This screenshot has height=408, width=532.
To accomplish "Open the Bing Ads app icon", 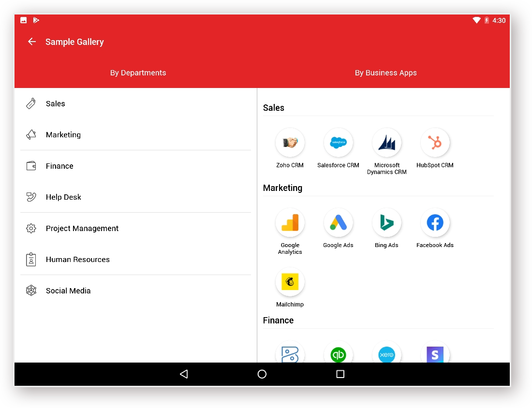I will click(x=387, y=222).
